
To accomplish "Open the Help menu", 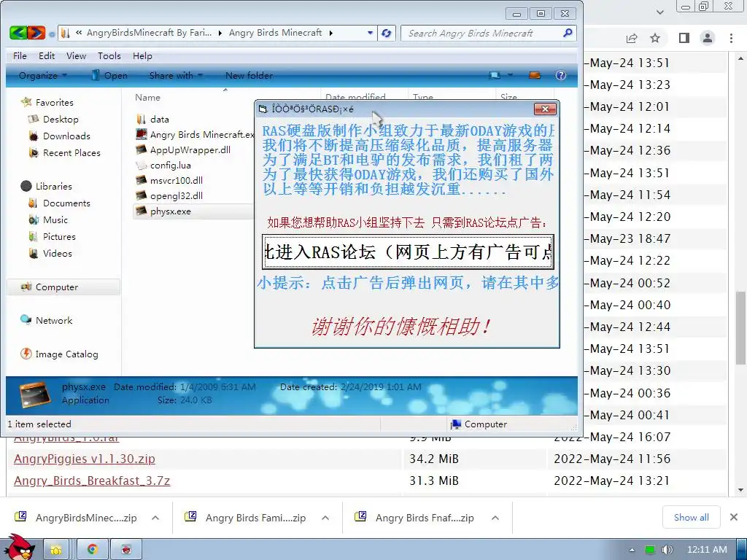I will click(x=142, y=55).
